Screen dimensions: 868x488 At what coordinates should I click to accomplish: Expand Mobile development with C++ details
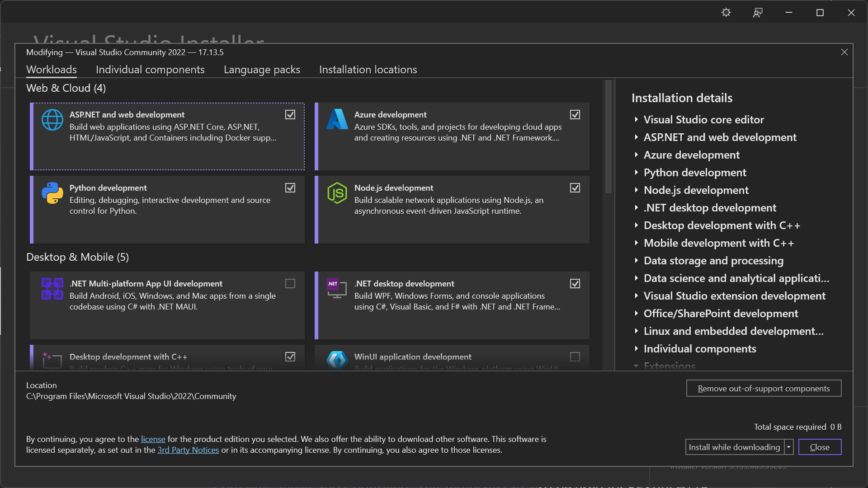[x=636, y=243]
